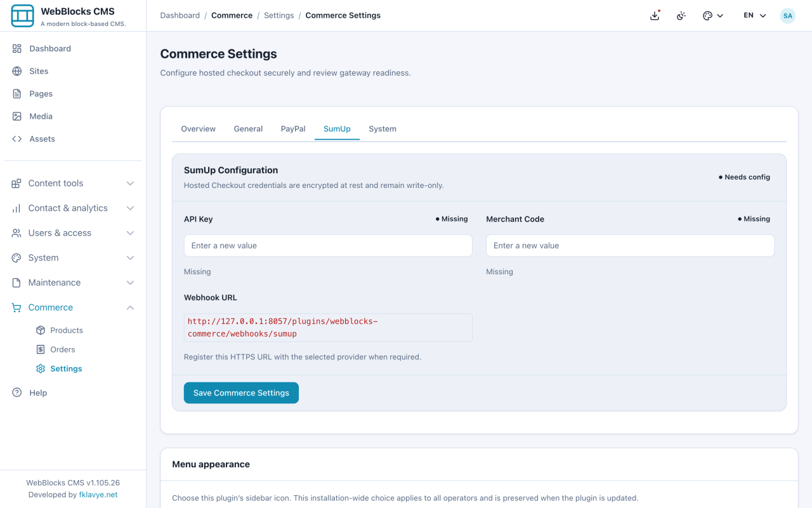
Task: Click the Commerce shopping cart icon
Action: (x=16, y=307)
